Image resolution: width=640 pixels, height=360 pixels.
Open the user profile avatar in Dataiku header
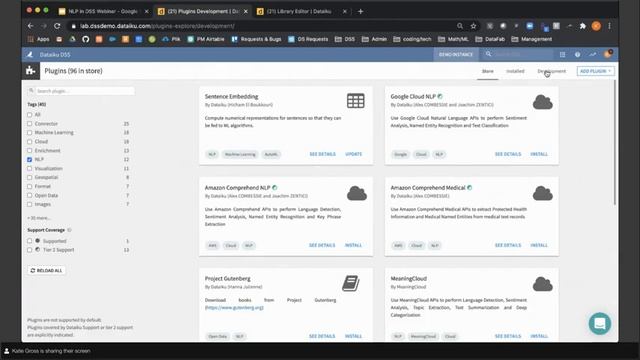(608, 54)
